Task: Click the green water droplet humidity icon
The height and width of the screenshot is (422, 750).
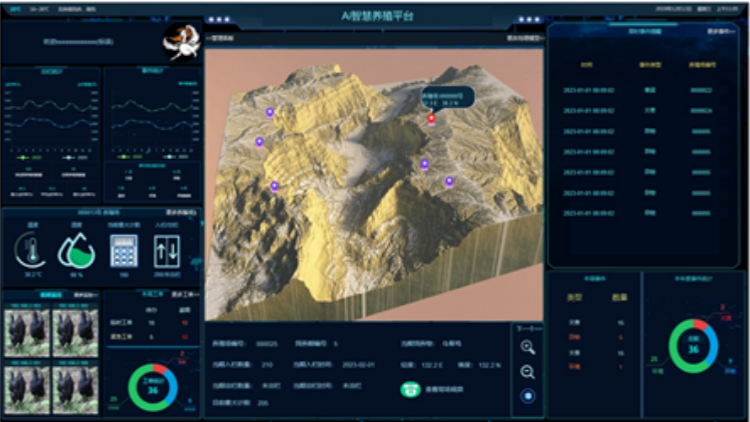Action: [x=75, y=250]
